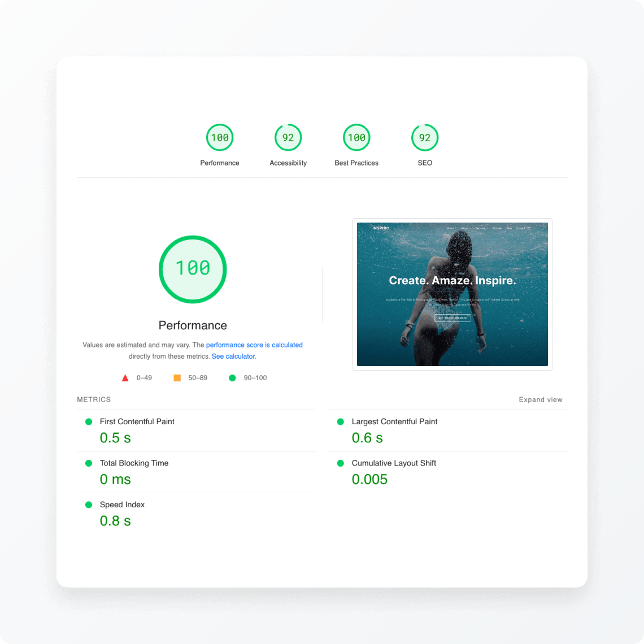Click the METRICS section heading
The image size is (644, 644).
click(94, 399)
